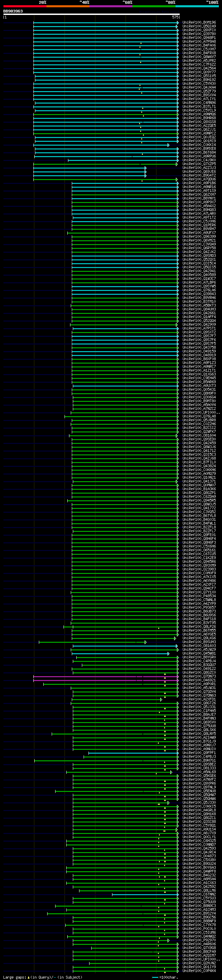222x980 pixels.
Task: Select hit label UniRef100_B9SUH3
Action: 199,642
